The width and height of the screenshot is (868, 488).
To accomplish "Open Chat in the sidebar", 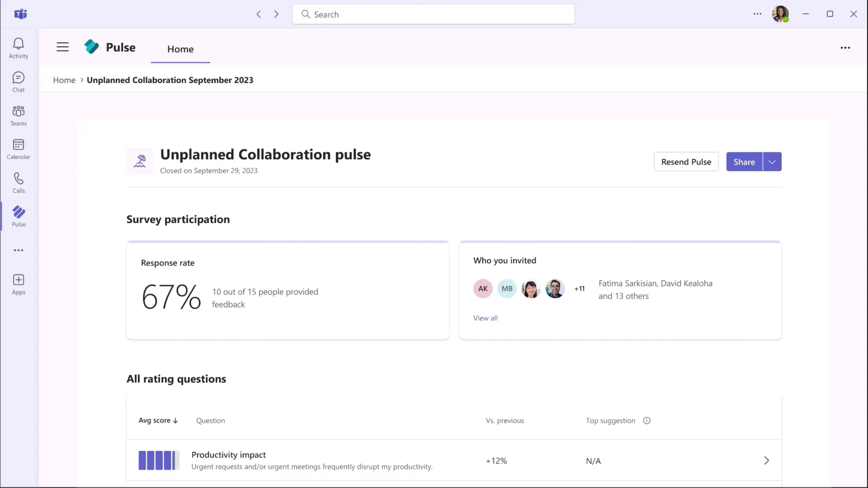I will tap(18, 82).
